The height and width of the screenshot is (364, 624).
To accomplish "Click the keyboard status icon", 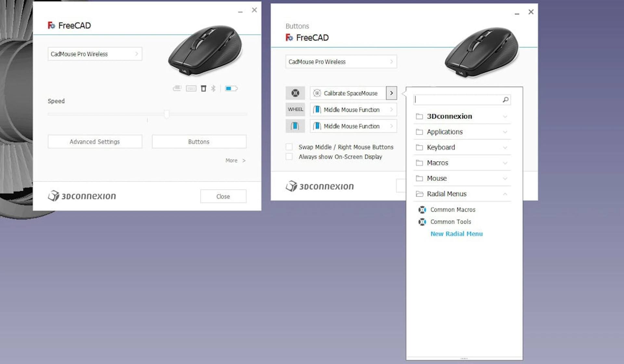I will coord(191,88).
